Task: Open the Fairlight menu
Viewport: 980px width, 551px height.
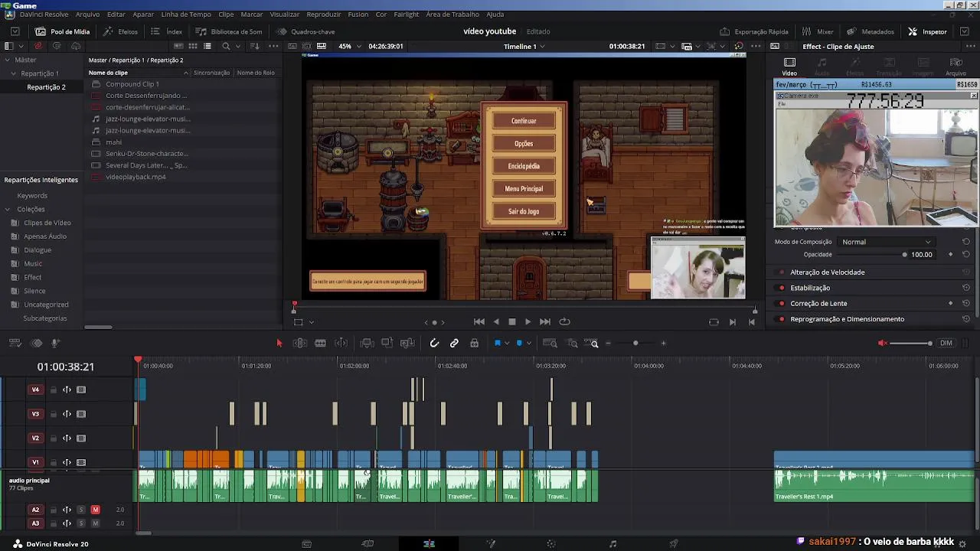Action: tap(407, 15)
